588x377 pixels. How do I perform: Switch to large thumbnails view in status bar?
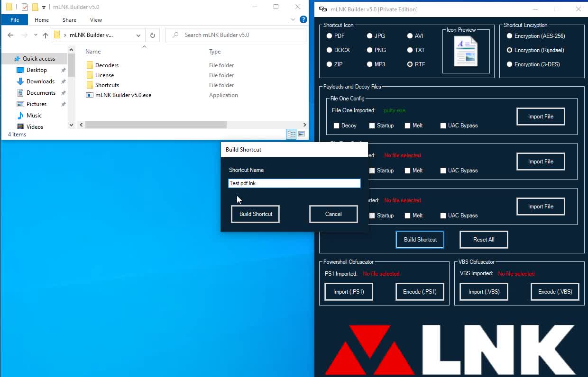pos(302,134)
